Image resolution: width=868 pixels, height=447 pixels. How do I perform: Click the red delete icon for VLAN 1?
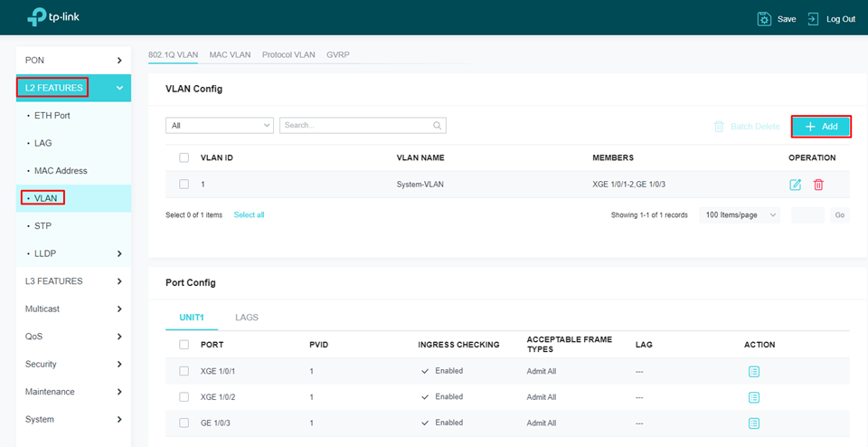[818, 185]
